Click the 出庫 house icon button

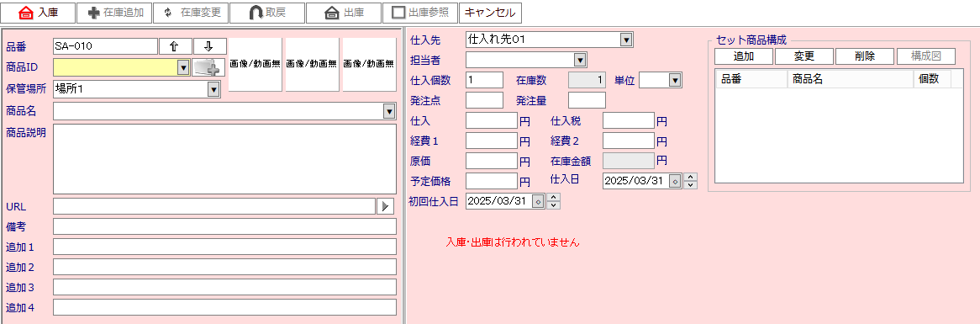[344, 13]
